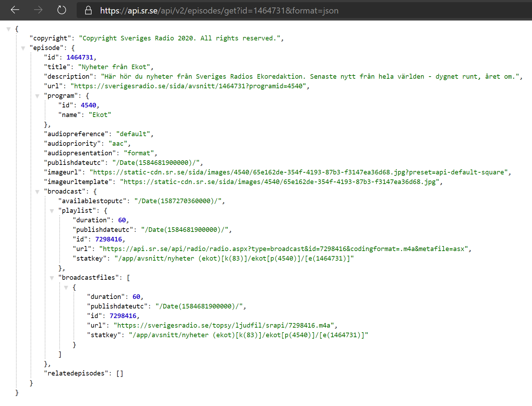
Task: Click the availablestoputc date value
Action: (x=178, y=201)
